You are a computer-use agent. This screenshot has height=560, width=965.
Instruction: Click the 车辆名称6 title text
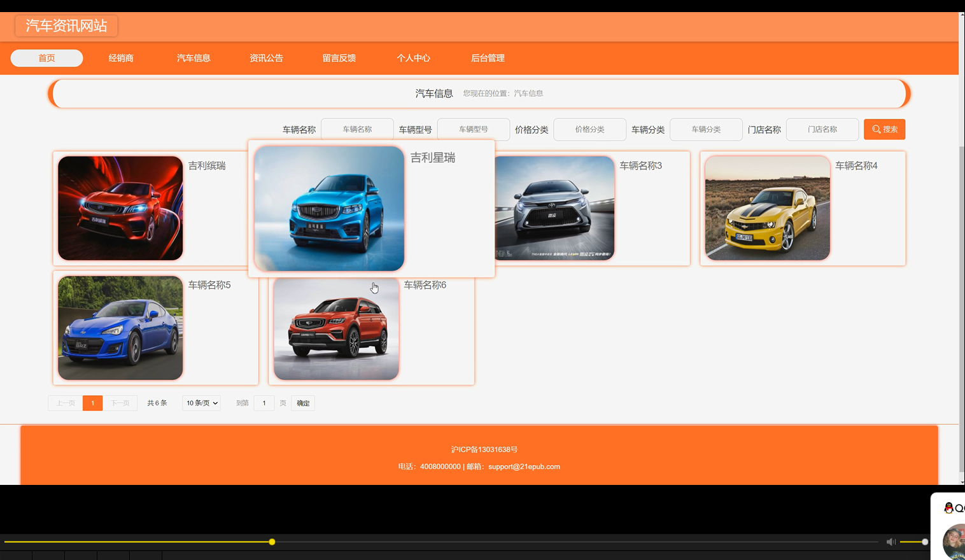(x=425, y=285)
